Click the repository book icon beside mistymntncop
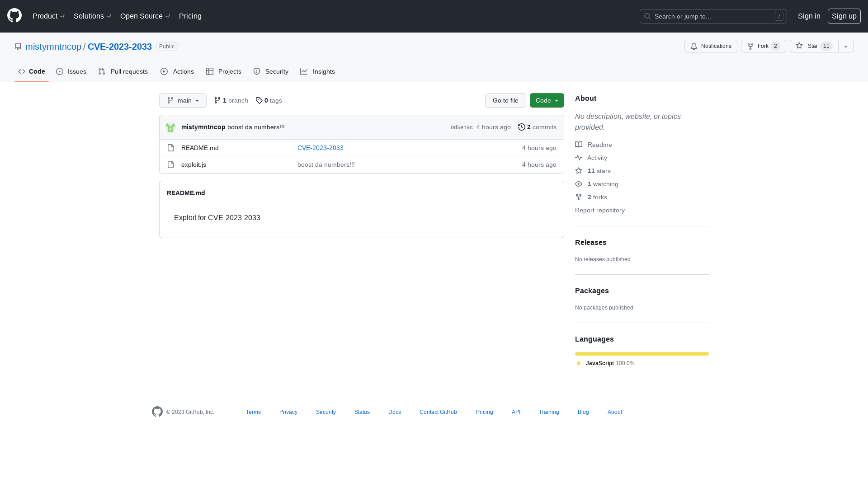This screenshot has width=868, height=488. click(18, 47)
